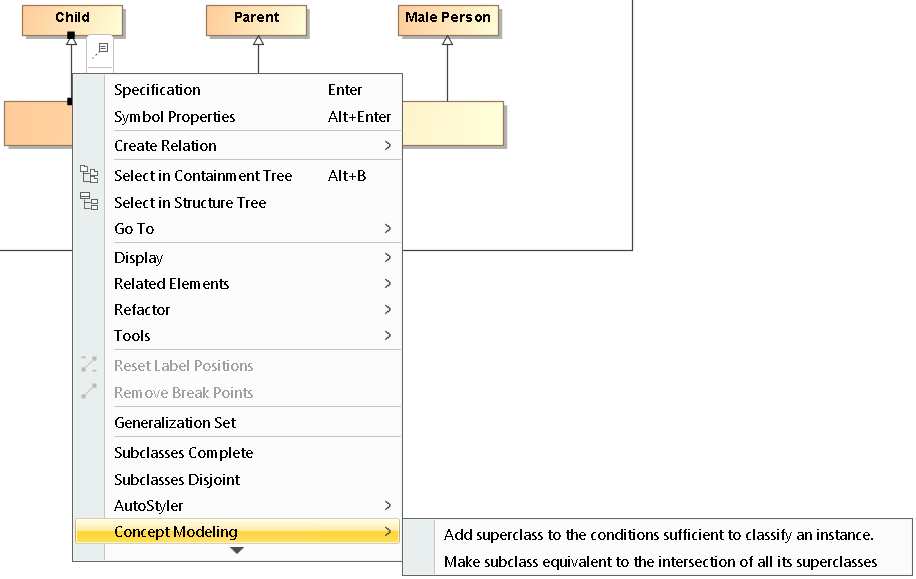Open Specification from the context menu
Image resolution: width=916 pixels, height=579 pixels.
click(157, 90)
